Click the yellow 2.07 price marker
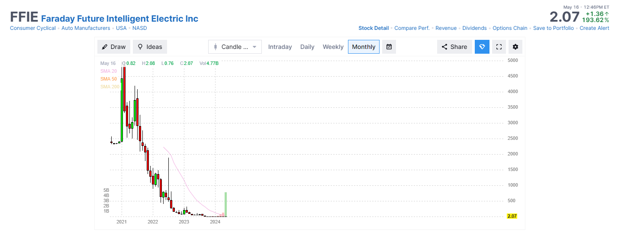Screen dimensions: 644x236 pyautogui.click(x=512, y=216)
